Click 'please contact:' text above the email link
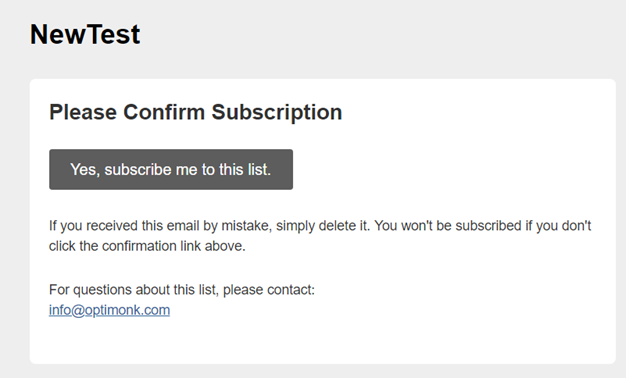This screenshot has height=378, width=626. click(269, 290)
